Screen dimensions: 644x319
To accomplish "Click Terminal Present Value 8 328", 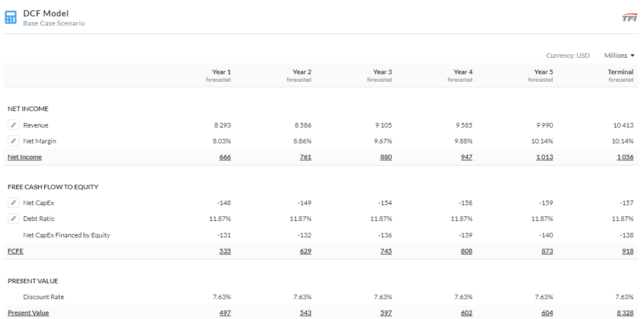I will 624,313.
